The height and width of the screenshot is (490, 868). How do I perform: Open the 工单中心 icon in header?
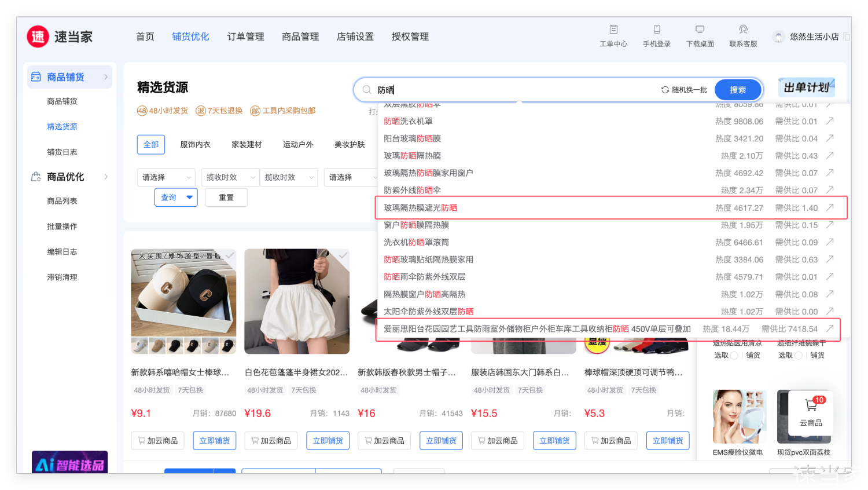[613, 30]
